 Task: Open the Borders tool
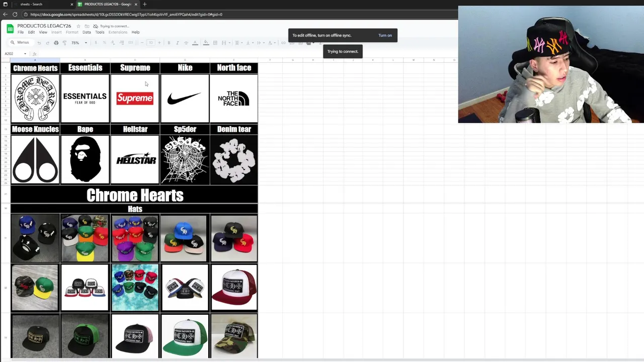coord(215,43)
